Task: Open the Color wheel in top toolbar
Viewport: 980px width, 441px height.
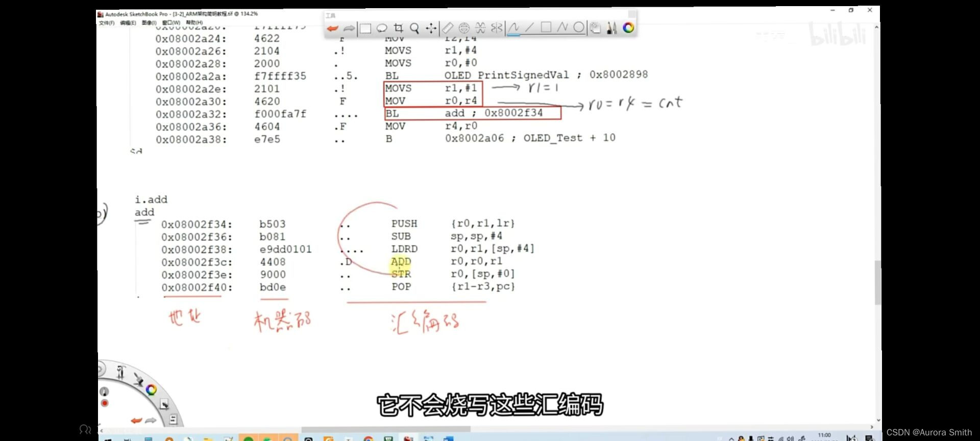Action: click(x=628, y=28)
